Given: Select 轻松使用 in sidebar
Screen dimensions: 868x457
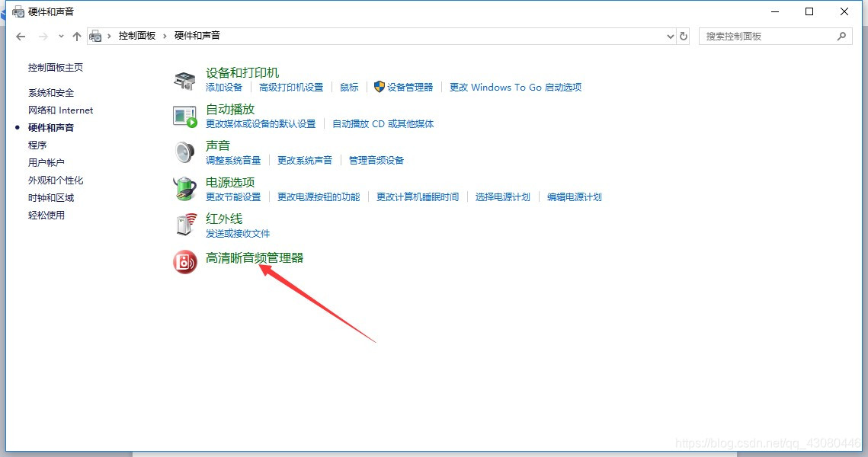Looking at the screenshot, I should [x=46, y=216].
